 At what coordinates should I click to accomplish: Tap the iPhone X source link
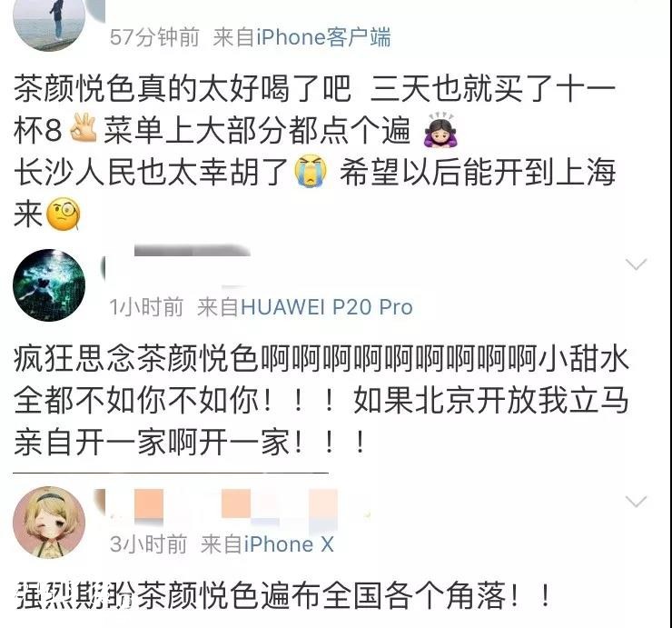289,544
